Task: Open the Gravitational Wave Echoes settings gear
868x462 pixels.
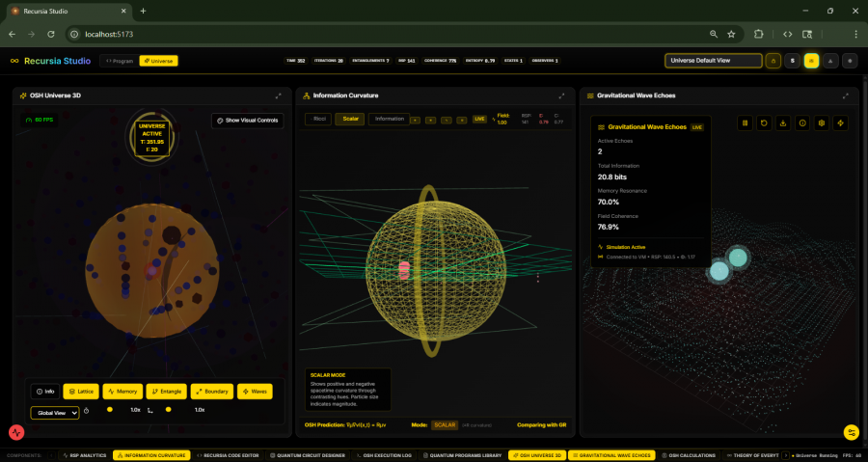Action: coord(822,123)
